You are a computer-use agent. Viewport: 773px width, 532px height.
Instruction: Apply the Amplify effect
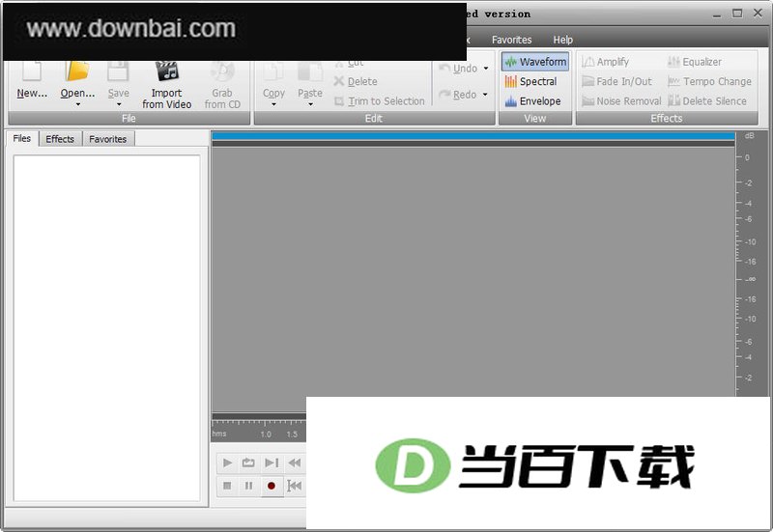coord(606,62)
